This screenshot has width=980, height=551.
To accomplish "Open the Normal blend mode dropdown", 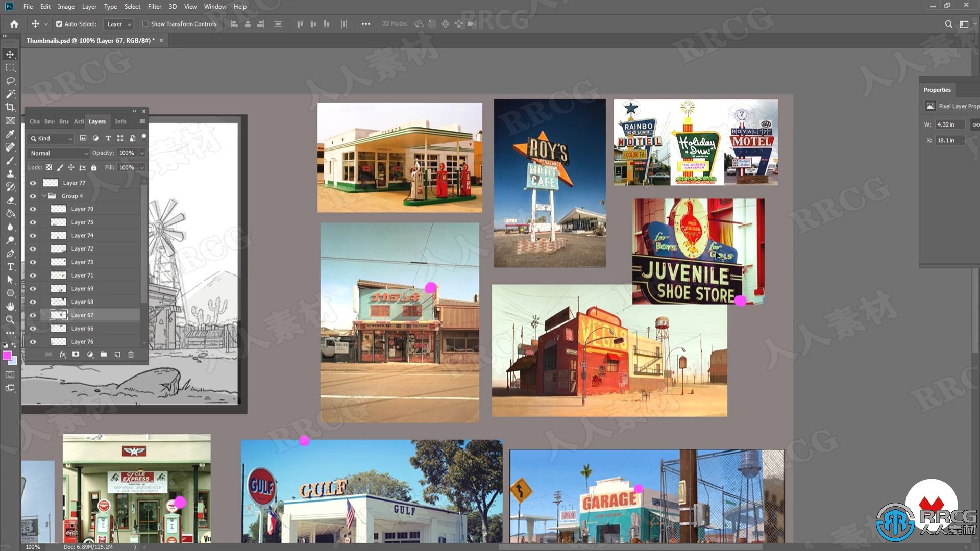I will pos(59,153).
